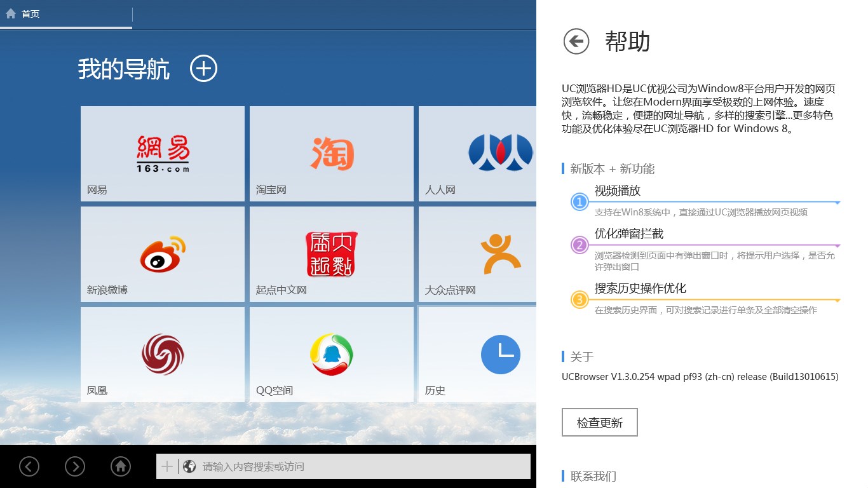This screenshot has width=868, height=488.
Task: Go back with the bottom bar back arrow
Action: tap(29, 466)
